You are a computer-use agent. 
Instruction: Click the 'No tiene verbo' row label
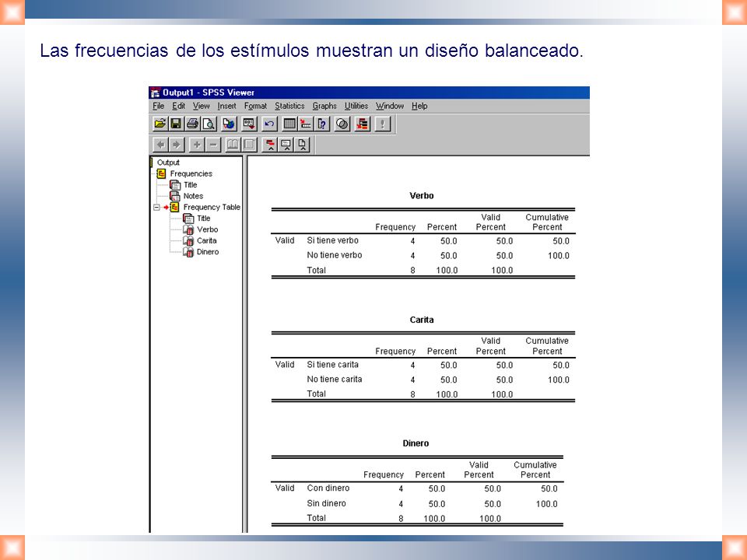tap(335, 255)
